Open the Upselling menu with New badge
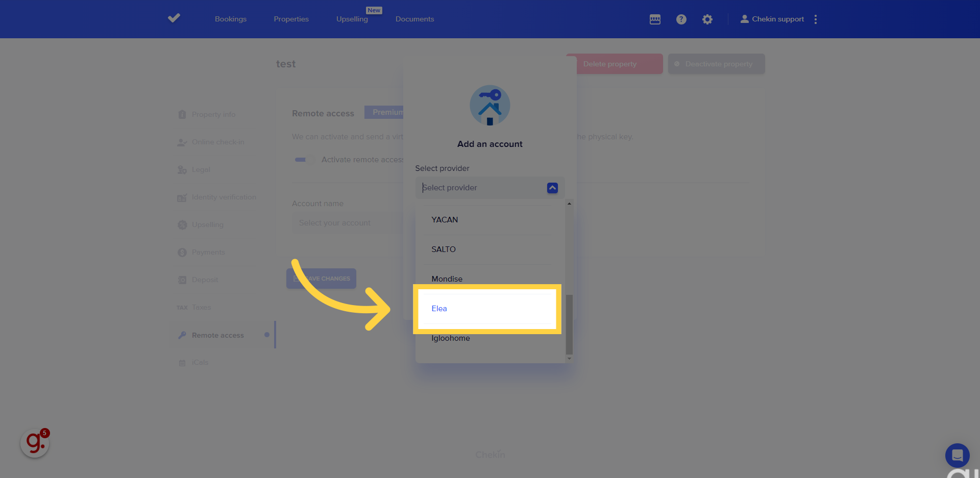The height and width of the screenshot is (478, 980). point(352,19)
